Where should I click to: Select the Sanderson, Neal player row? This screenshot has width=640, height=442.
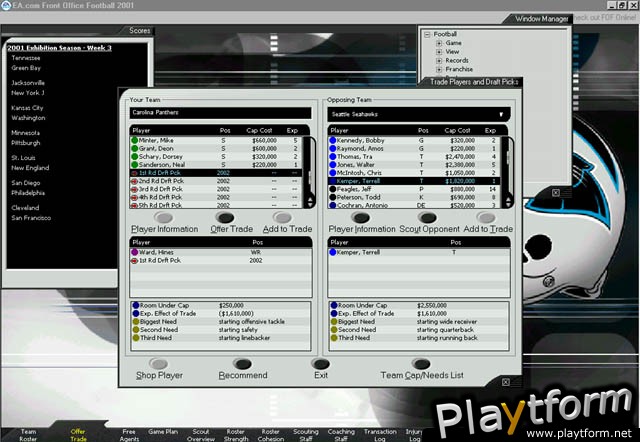tap(216, 165)
